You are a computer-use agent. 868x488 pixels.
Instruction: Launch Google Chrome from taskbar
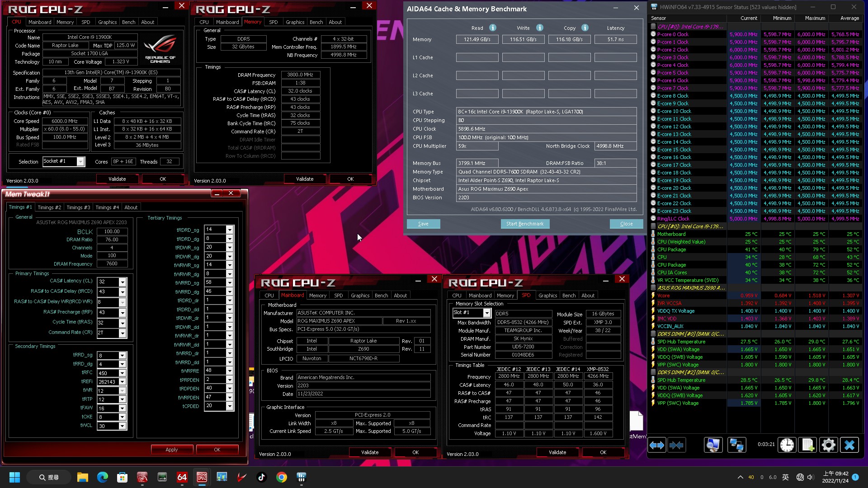tap(281, 477)
